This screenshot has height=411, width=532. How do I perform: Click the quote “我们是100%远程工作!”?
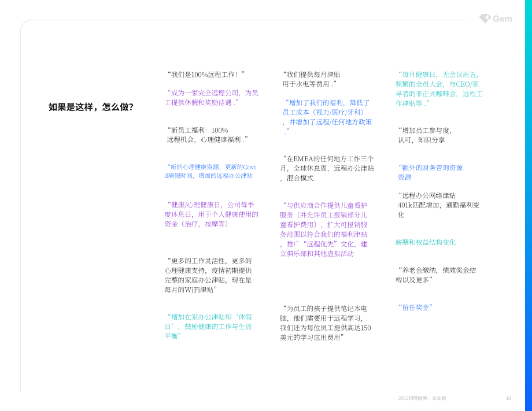point(206,74)
